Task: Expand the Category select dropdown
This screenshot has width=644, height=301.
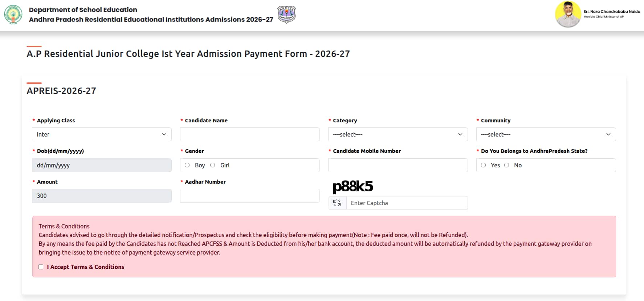Action: (x=398, y=134)
